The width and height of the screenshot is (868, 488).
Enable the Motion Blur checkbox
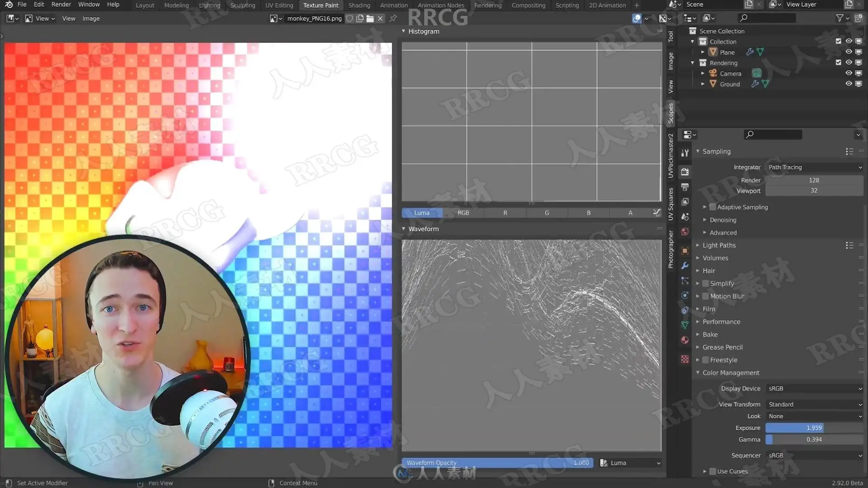click(705, 296)
